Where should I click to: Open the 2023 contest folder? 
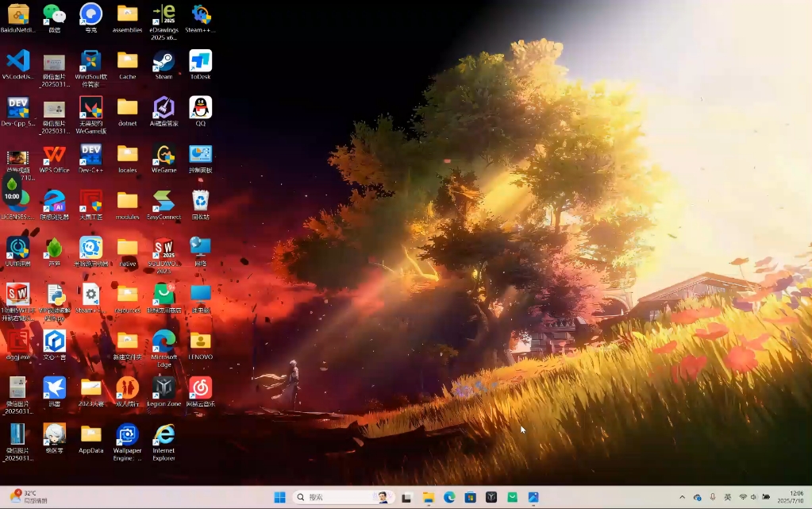click(x=91, y=388)
